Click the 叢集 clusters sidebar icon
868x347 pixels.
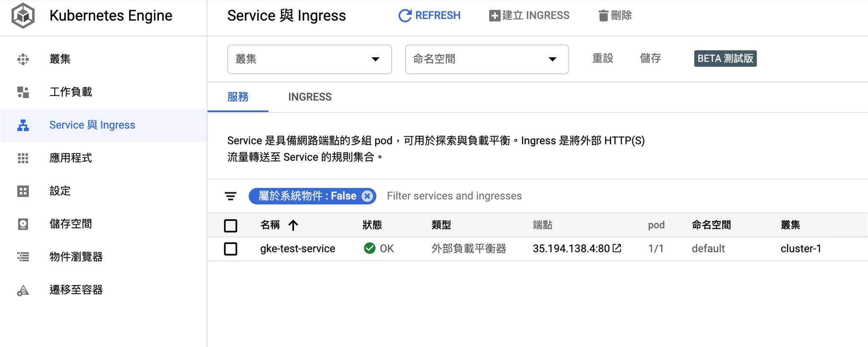23,59
